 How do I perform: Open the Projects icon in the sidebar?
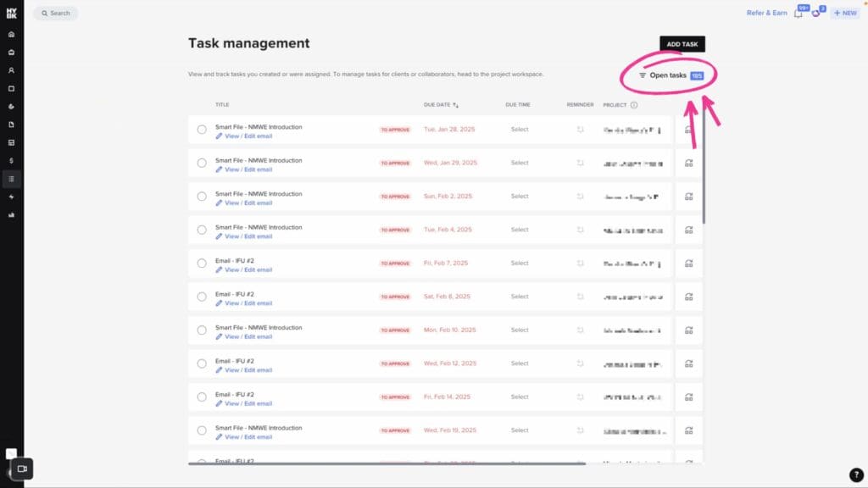(12, 87)
